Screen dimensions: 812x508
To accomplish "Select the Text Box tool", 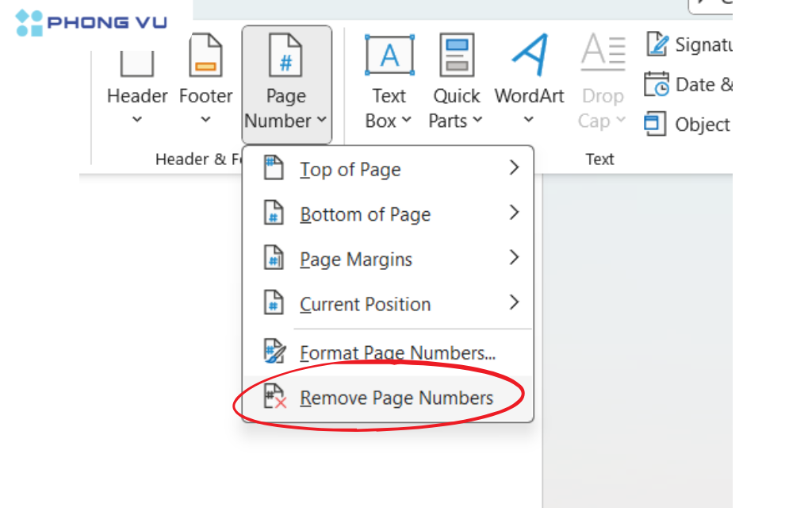I will pyautogui.click(x=388, y=55).
